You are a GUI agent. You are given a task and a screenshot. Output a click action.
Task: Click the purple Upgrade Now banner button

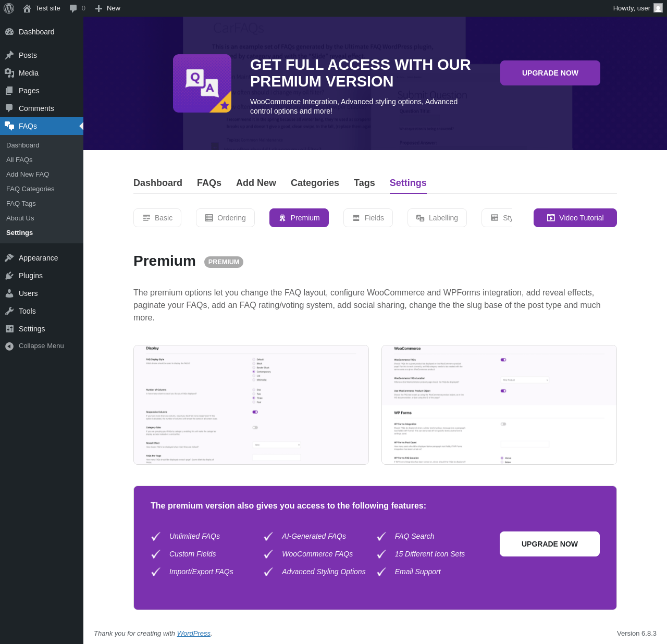click(x=550, y=73)
